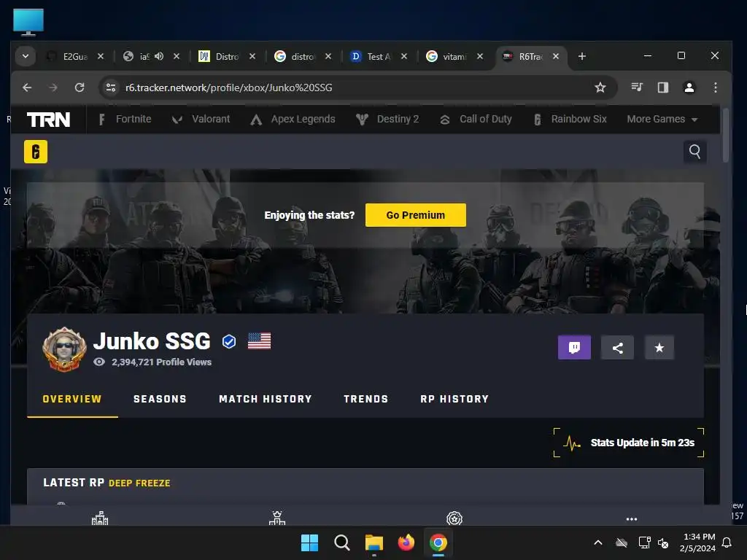Image resolution: width=747 pixels, height=560 pixels.
Task: Share this profile
Action: (617, 348)
